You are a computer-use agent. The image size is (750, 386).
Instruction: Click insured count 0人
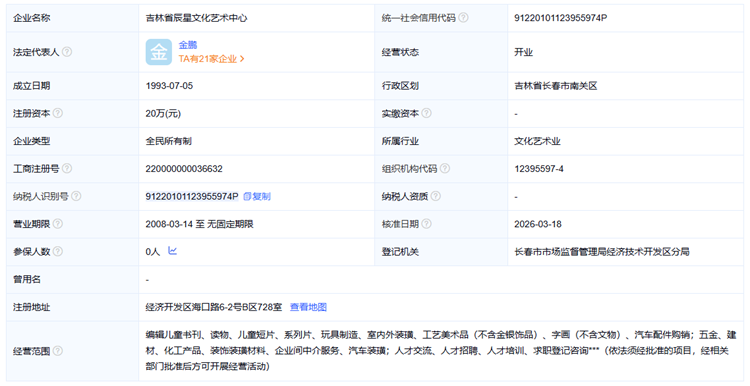click(153, 252)
